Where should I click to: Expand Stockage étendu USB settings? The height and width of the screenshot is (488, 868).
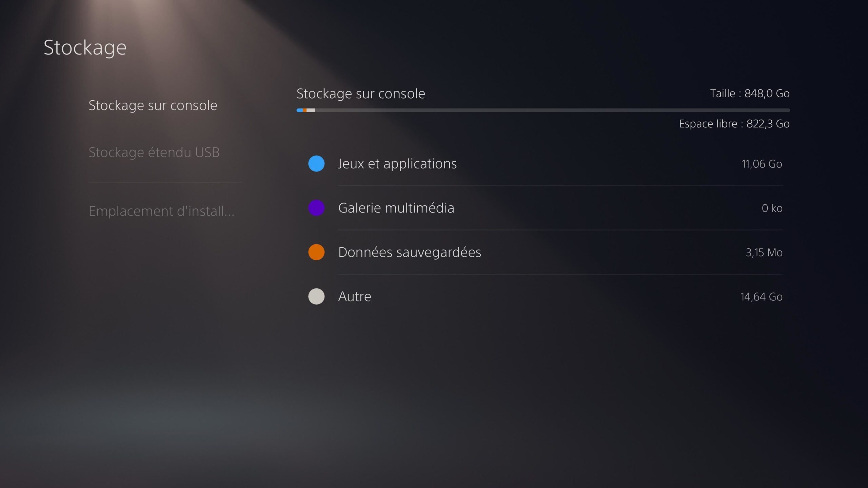tap(154, 152)
